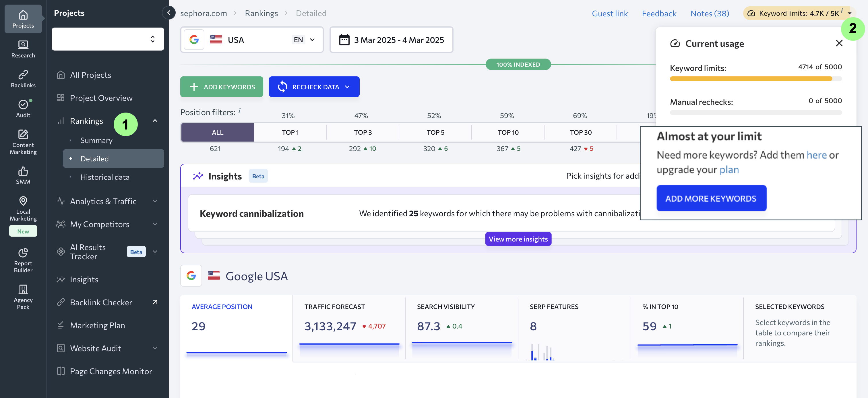Screen dimensions: 868x398
Task: Click the 'here' link to add keywords
Action: click(816, 155)
